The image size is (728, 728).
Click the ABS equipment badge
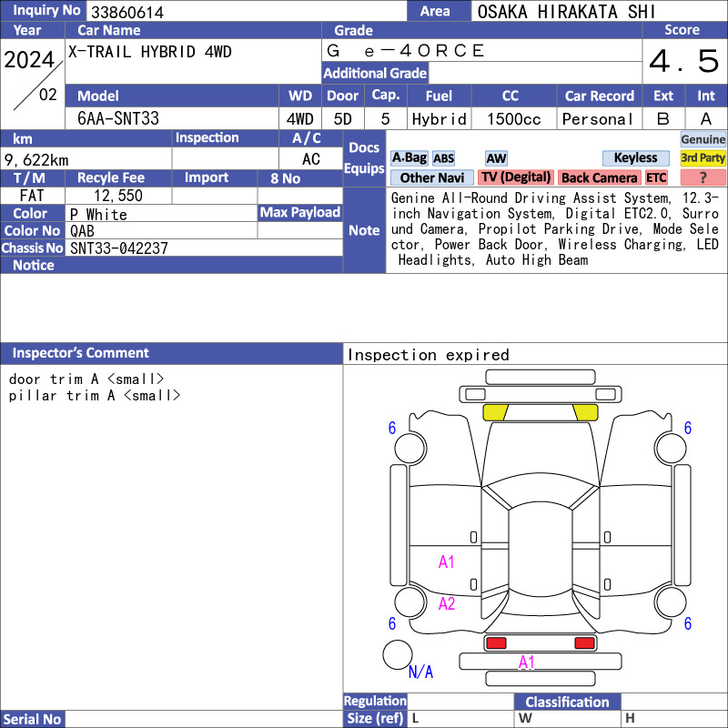coord(443,158)
